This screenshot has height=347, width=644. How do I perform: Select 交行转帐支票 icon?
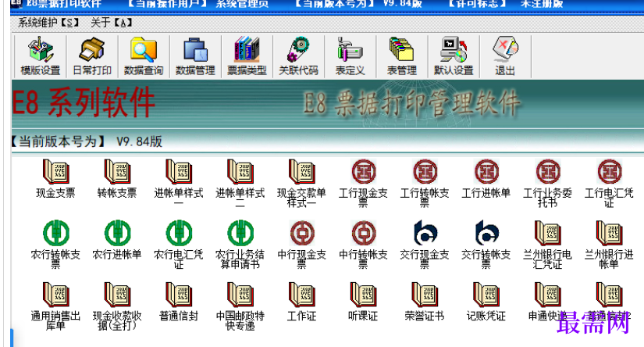point(486,233)
